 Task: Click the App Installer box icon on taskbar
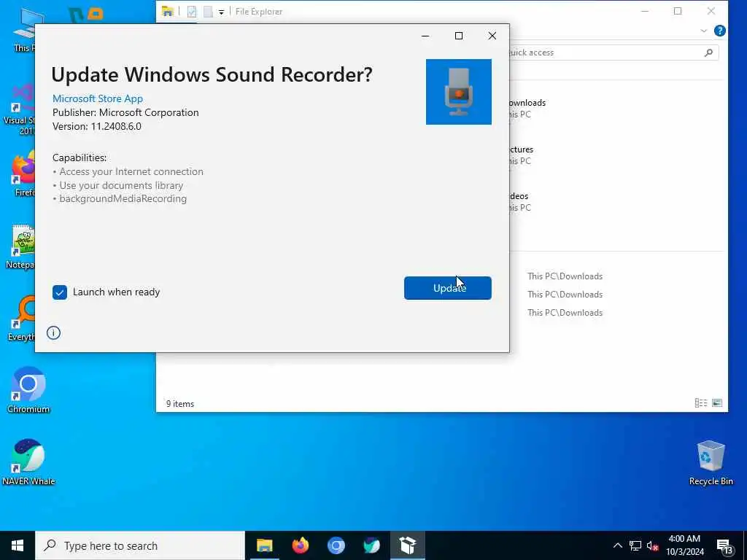coord(408,545)
